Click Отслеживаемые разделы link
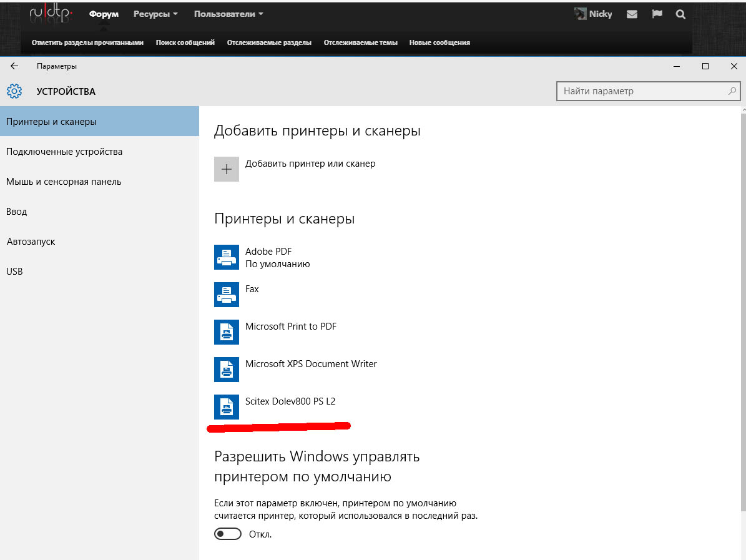This screenshot has width=746, height=560. (269, 42)
